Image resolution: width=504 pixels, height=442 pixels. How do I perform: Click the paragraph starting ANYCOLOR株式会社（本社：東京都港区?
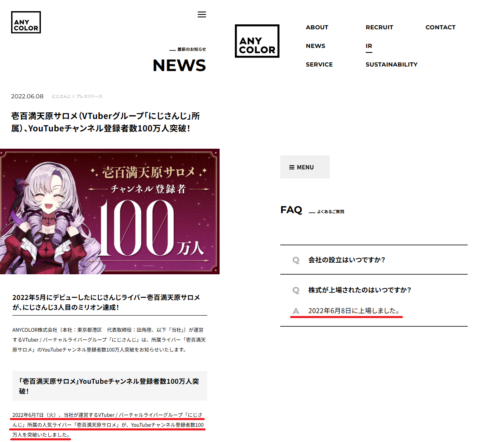pos(109,340)
